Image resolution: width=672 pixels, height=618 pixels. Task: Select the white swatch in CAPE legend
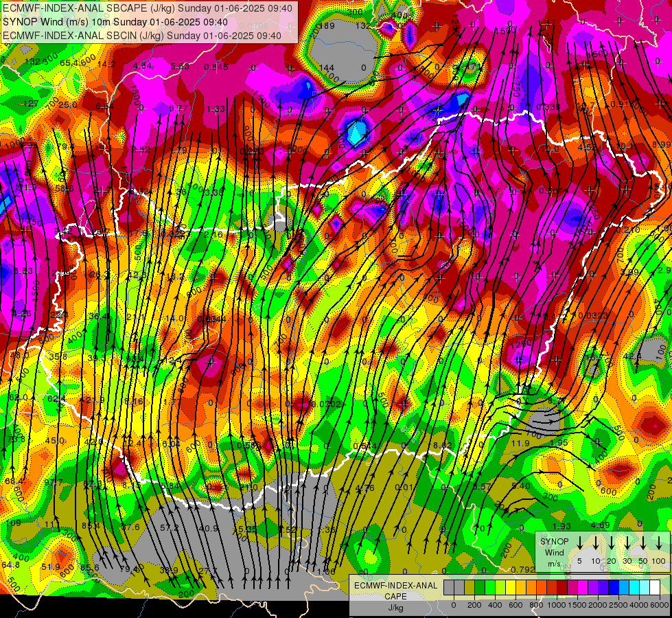655,588
